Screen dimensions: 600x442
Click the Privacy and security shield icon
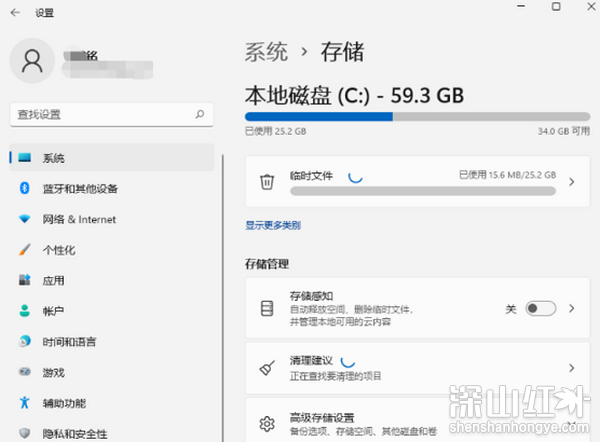24,433
